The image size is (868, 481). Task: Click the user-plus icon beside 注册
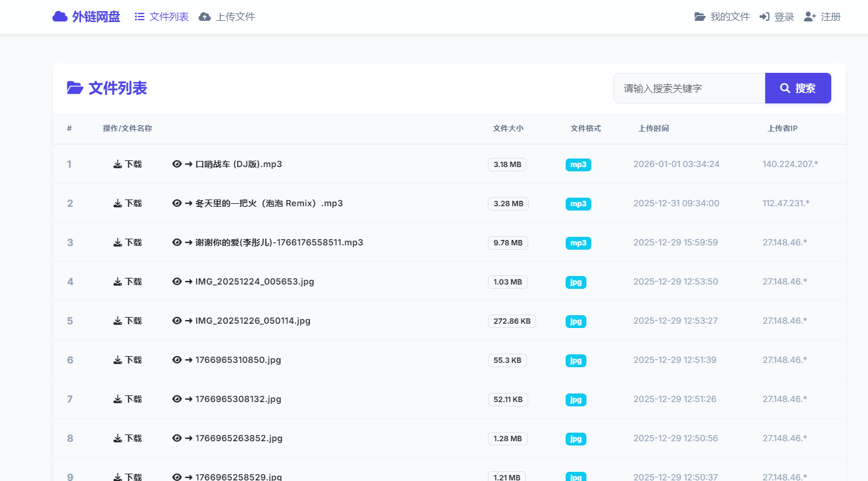coord(810,17)
